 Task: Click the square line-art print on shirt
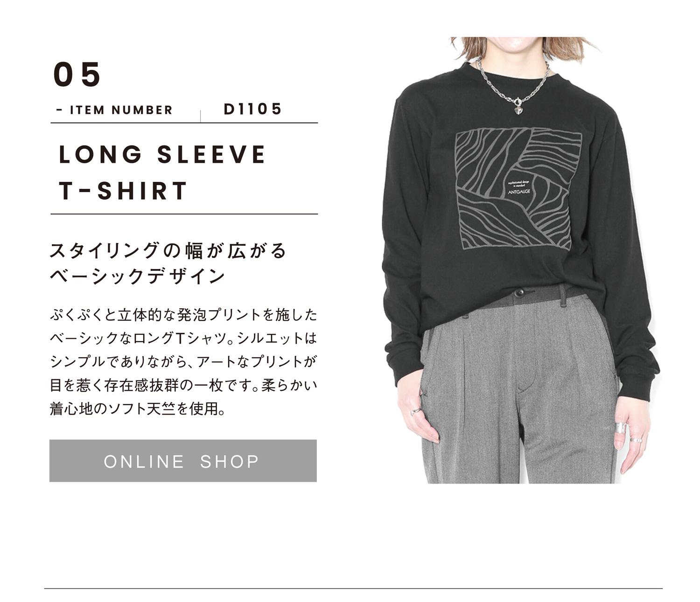click(x=518, y=188)
